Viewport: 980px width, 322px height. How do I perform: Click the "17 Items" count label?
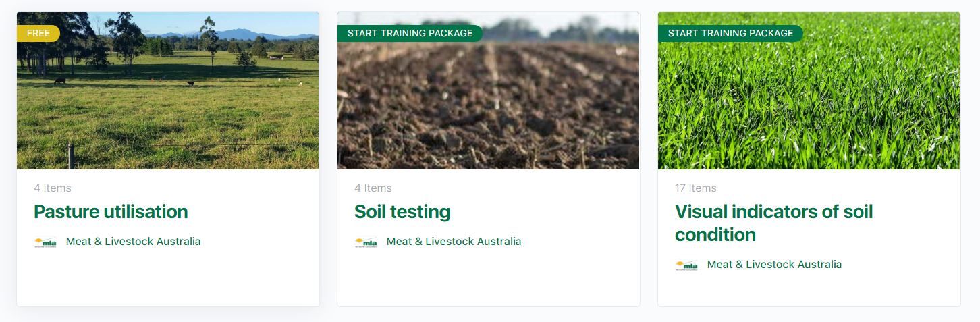(696, 188)
